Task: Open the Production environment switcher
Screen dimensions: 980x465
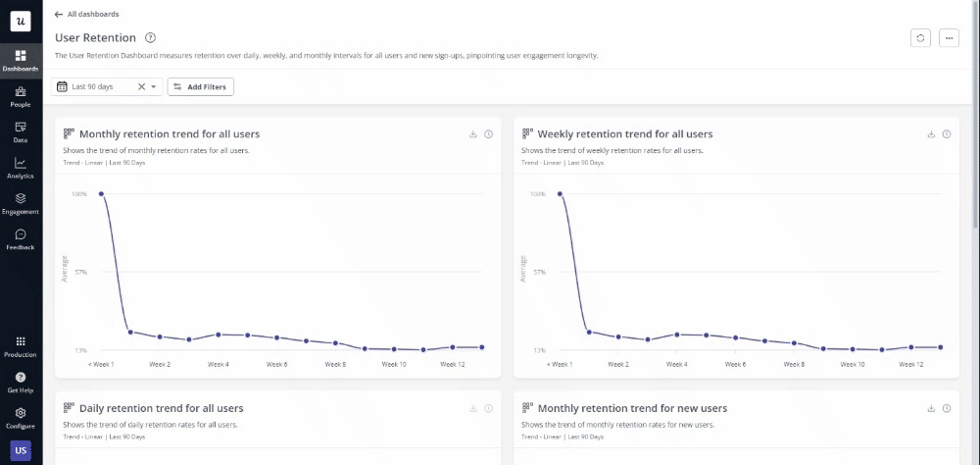Action: click(x=21, y=346)
